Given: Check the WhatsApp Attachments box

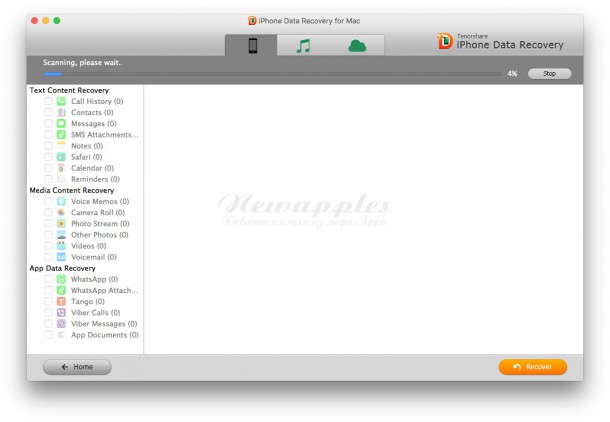Looking at the screenshot, I should (48, 290).
